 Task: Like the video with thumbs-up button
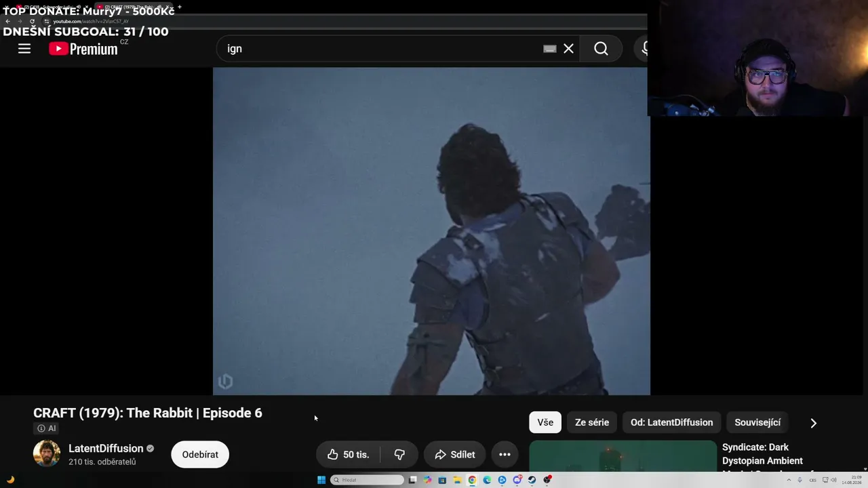348,454
